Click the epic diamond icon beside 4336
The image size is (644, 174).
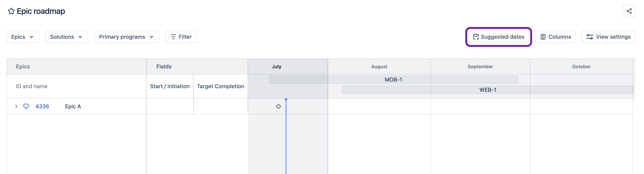coord(26,106)
